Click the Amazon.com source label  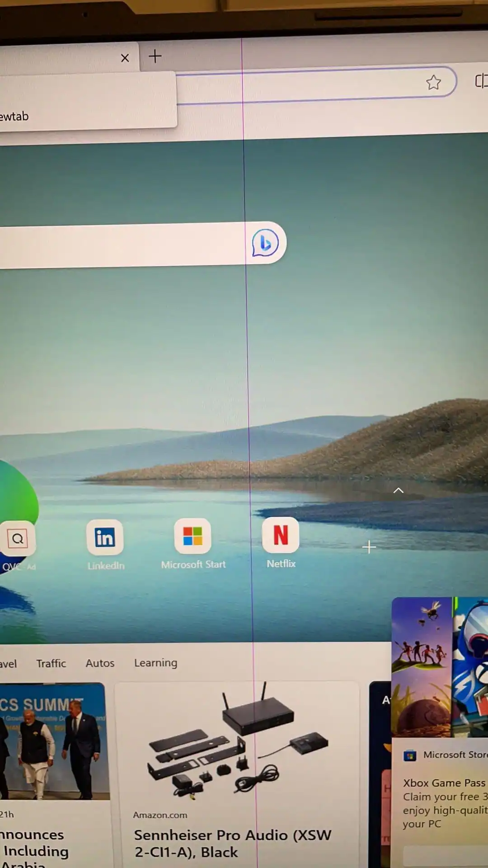pos(160,815)
